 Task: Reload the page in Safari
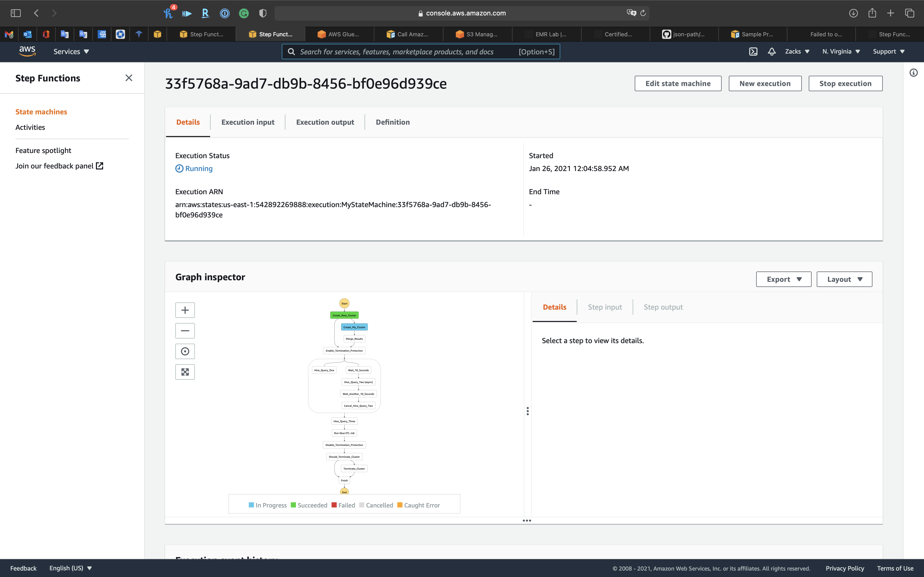[643, 13]
